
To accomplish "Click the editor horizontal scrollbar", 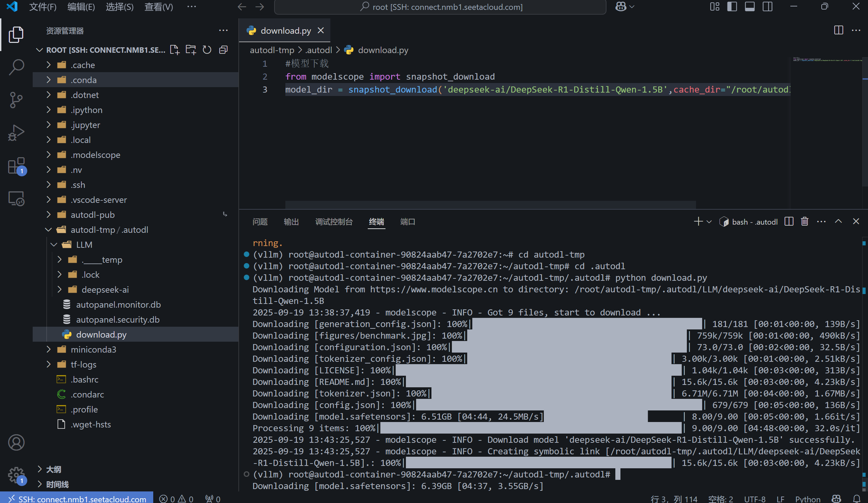I will (490, 205).
